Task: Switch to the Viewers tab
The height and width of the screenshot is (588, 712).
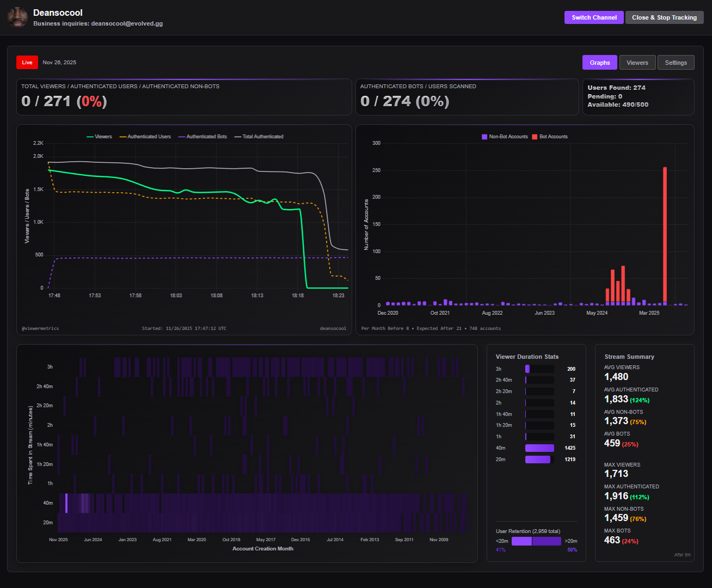Action: pos(637,63)
